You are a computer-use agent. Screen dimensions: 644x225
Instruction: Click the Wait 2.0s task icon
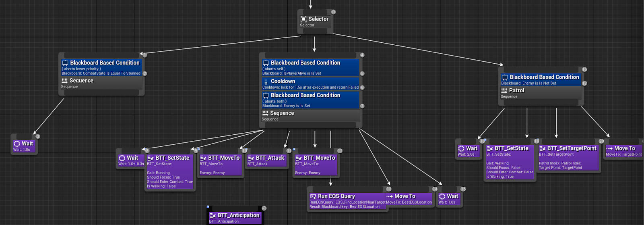(461, 148)
